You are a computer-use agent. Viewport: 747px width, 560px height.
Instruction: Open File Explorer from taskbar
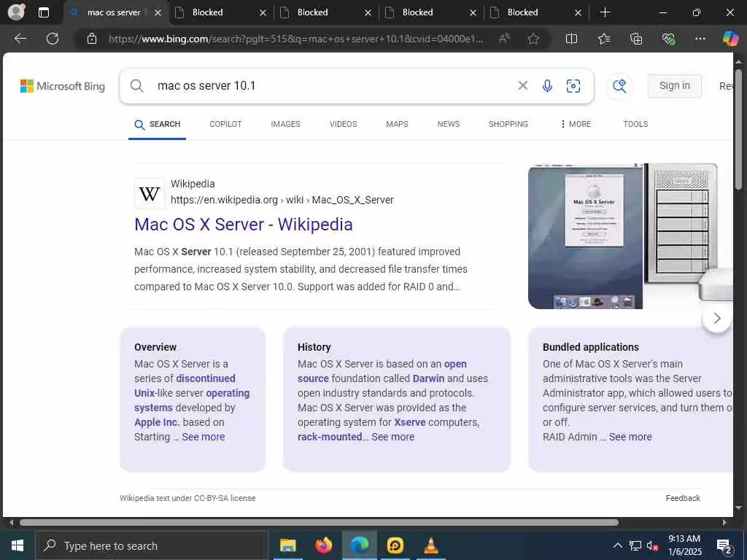287,545
